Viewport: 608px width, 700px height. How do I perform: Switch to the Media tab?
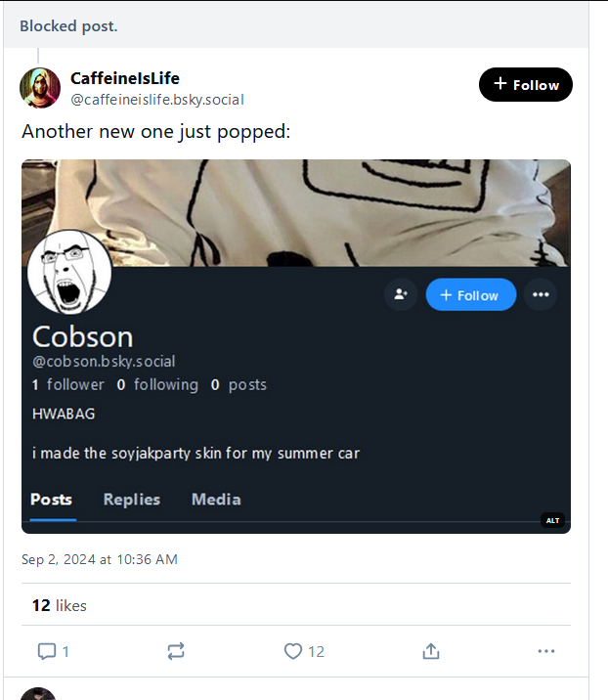pos(216,500)
